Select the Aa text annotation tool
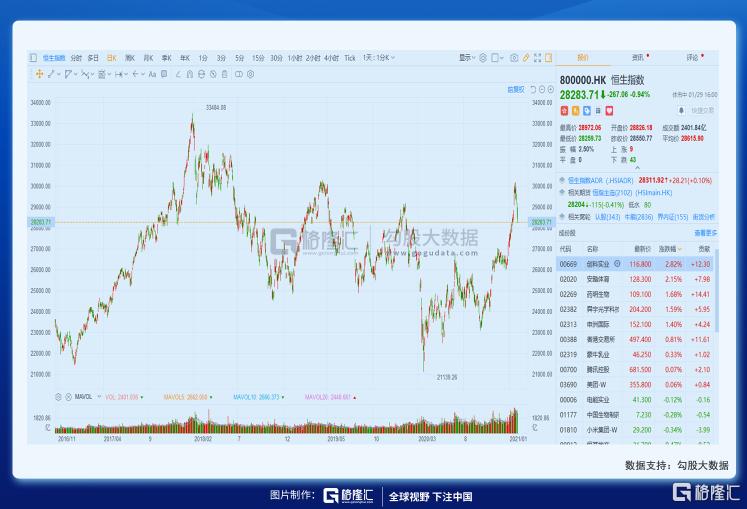 tap(152, 74)
